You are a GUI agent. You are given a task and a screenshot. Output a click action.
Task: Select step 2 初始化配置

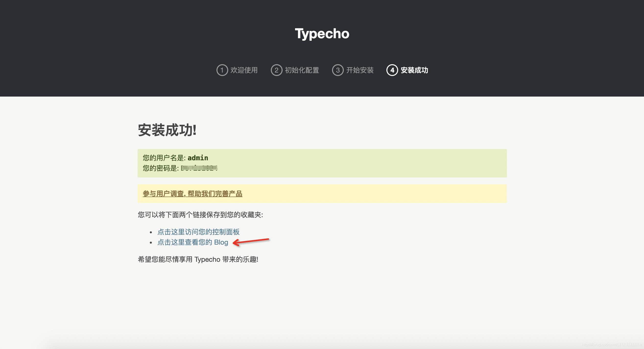tap(295, 70)
